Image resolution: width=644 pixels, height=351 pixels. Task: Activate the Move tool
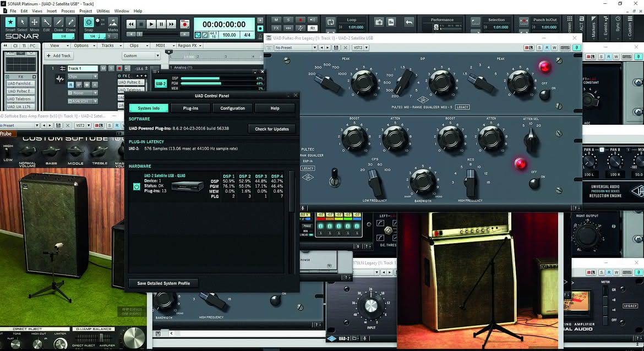click(x=35, y=22)
